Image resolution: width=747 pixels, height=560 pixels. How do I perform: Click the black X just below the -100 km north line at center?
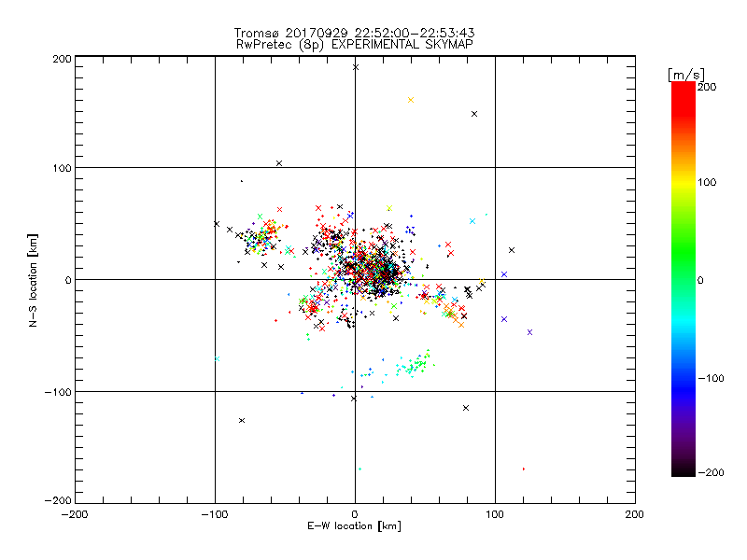pyautogui.click(x=354, y=399)
